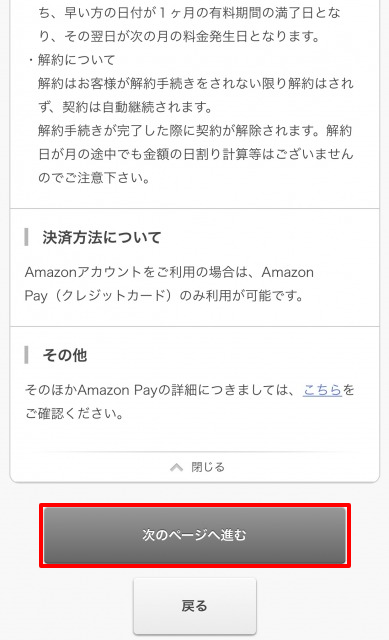Click the 解約はお客様が解約手続き paragraph line
Screen dimensions: 389x640
coord(196,83)
